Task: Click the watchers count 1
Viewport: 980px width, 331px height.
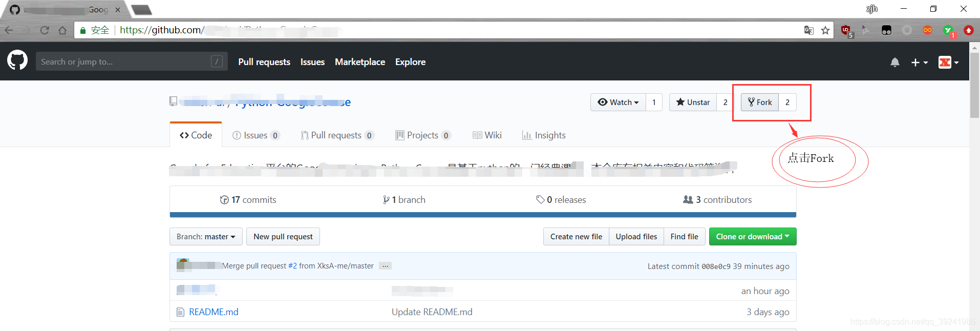Action: [654, 102]
